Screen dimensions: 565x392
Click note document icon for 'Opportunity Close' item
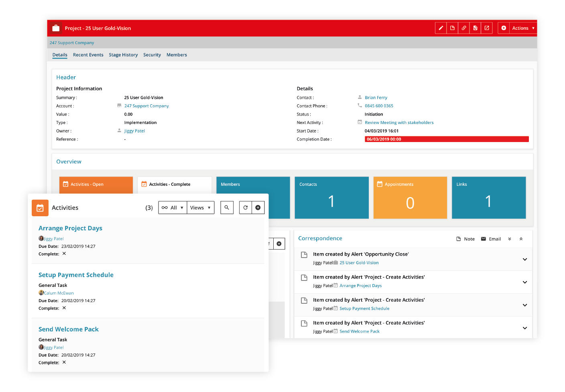(305, 254)
